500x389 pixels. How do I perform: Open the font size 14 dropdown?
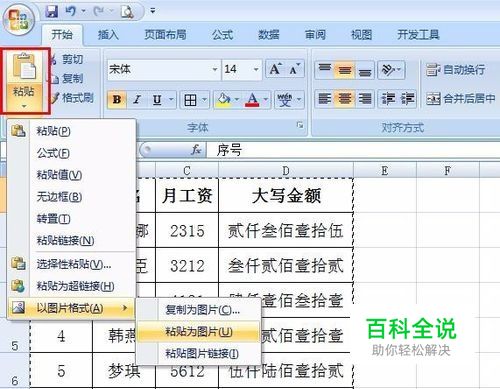click(256, 70)
